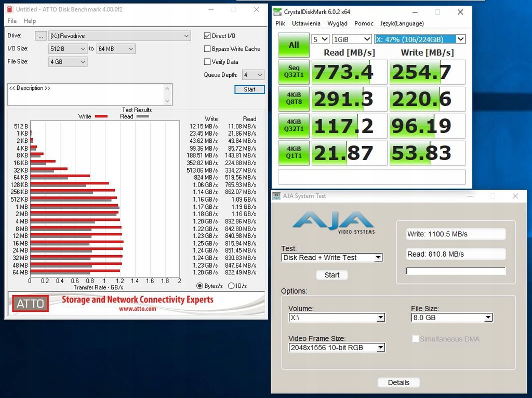Viewport: 532px width, 398px height.
Task: Click the ATTO Start button
Action: tap(249, 89)
